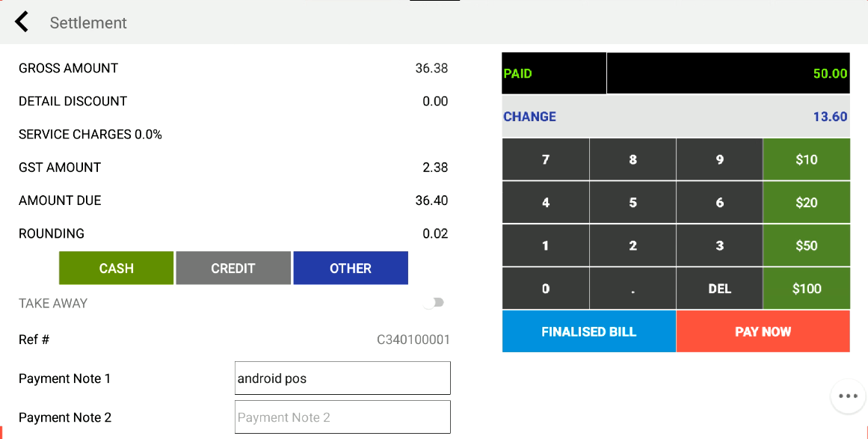Focus the Payment Note 1 field
This screenshot has width=868, height=439.
click(x=342, y=378)
